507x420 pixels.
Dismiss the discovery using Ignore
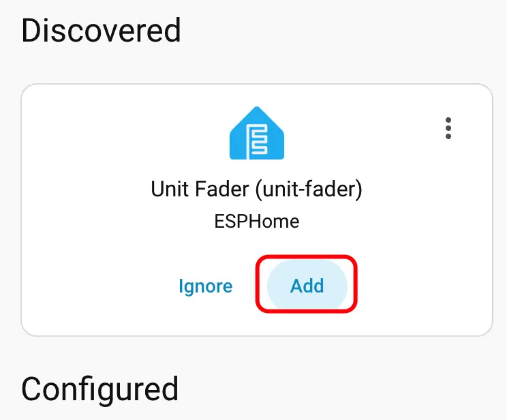pos(205,286)
